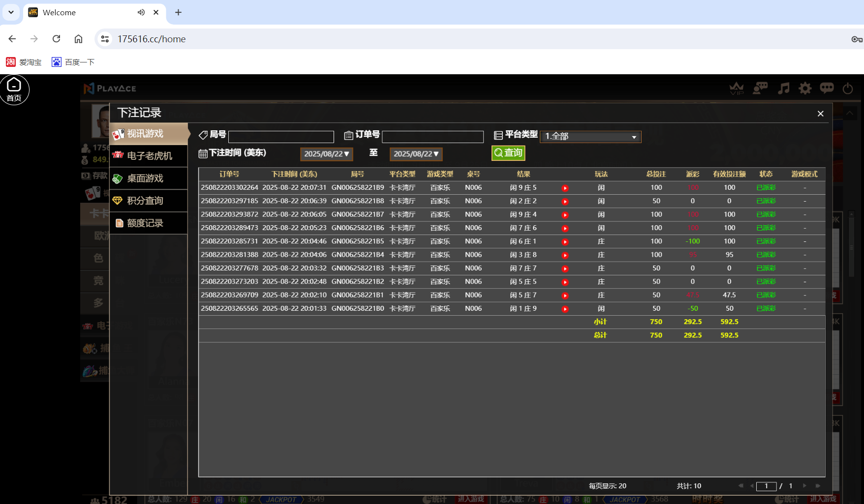The image size is (864, 504).
Task: Open the 爱淘宝 bookmark
Action: pos(24,62)
